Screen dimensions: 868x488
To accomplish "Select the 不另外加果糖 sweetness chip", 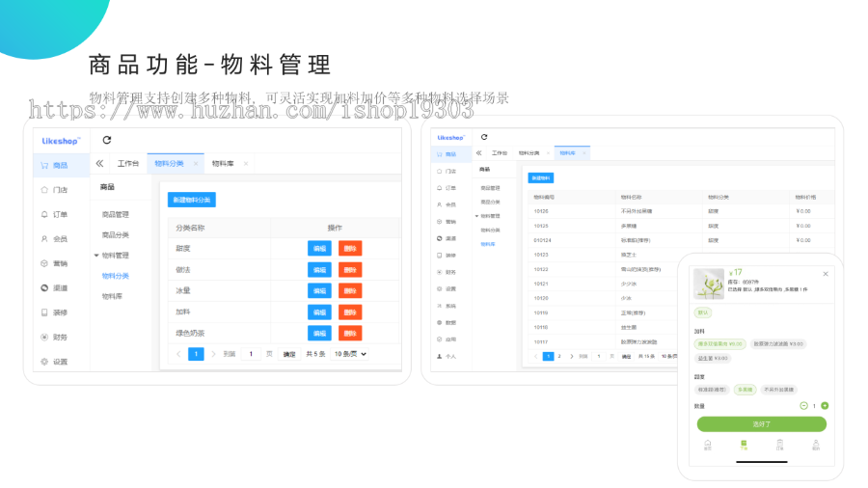I will [779, 390].
